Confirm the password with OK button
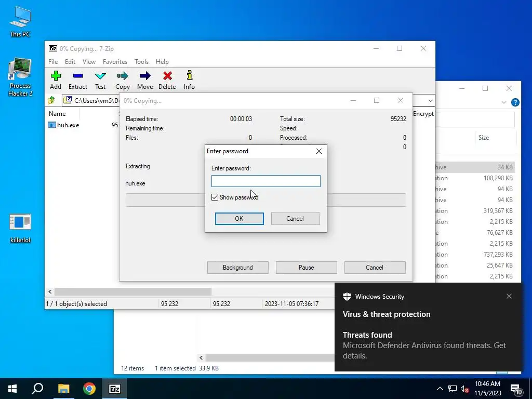This screenshot has width=532, height=399. [239, 219]
